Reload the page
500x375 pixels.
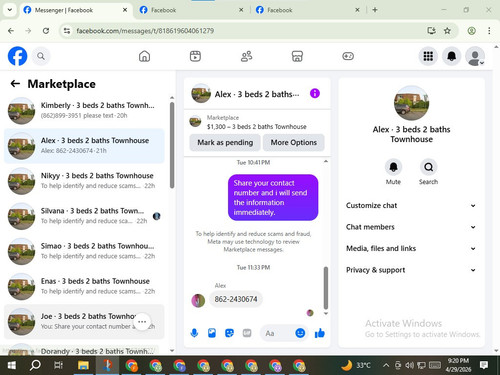tap(46, 31)
